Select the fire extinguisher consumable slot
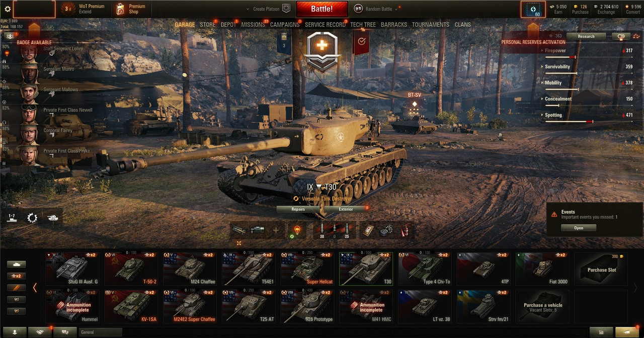644x338 pixels. [x=405, y=230]
